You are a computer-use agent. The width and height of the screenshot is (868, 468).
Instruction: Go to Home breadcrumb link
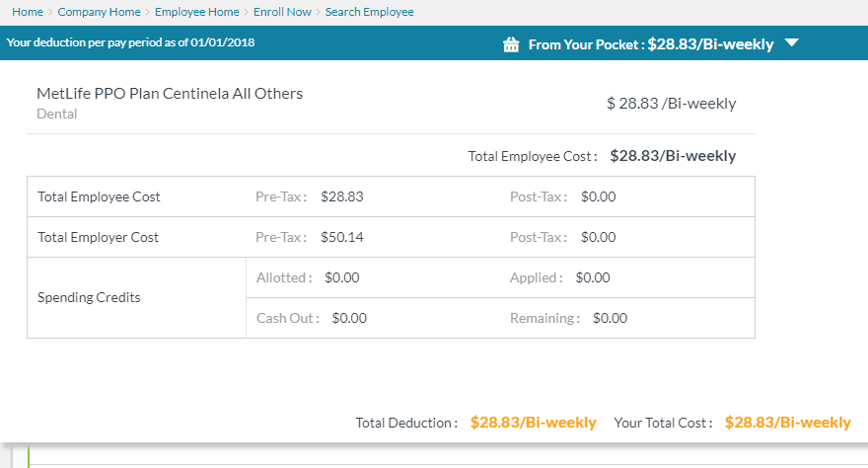pyautogui.click(x=27, y=12)
